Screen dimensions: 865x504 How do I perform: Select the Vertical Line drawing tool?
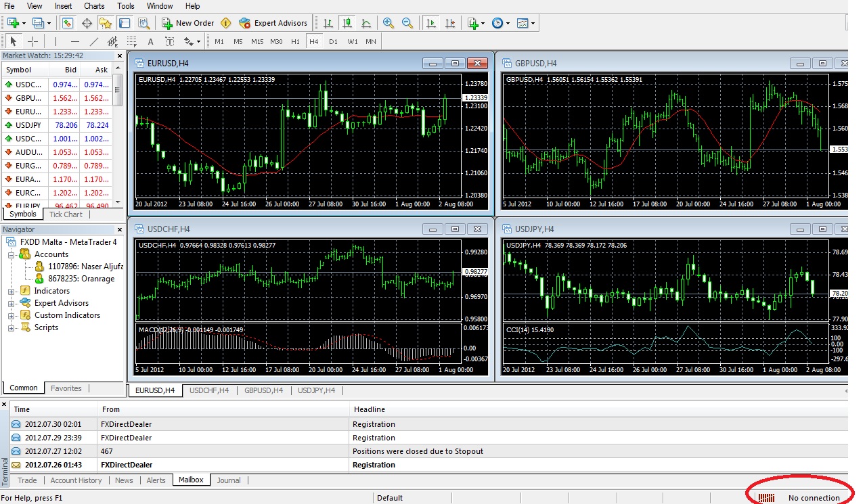56,41
